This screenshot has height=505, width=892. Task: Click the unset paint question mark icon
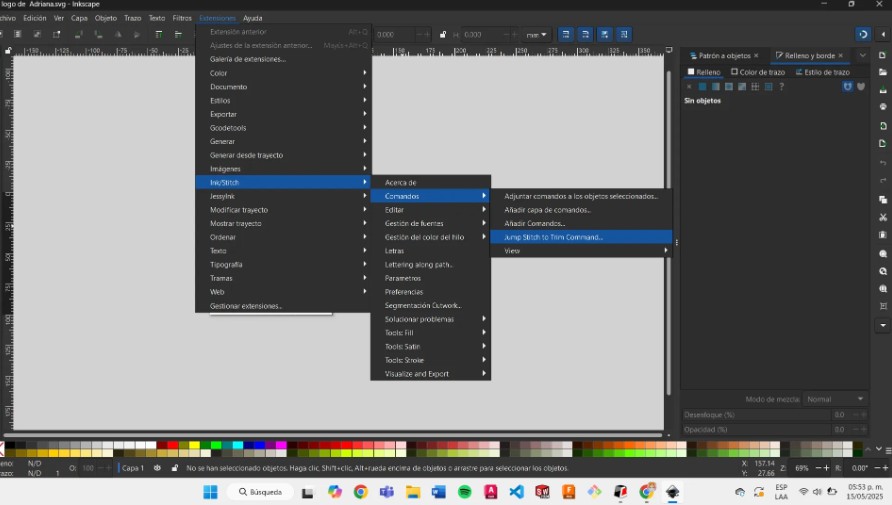pyautogui.click(x=782, y=86)
